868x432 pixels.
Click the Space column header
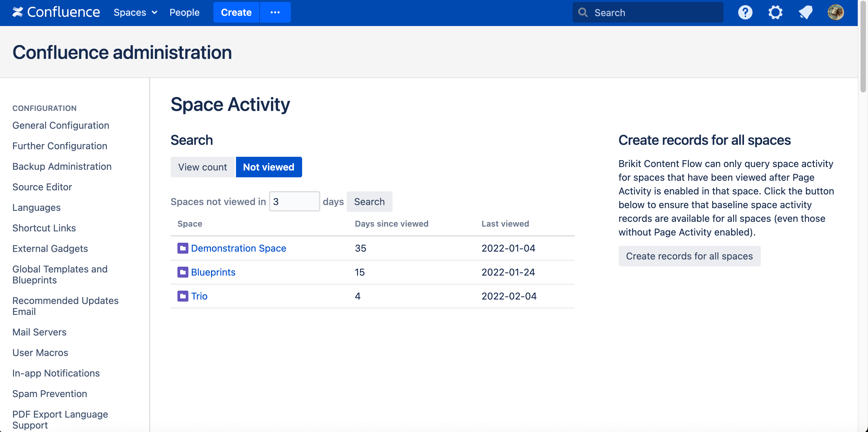coord(190,224)
